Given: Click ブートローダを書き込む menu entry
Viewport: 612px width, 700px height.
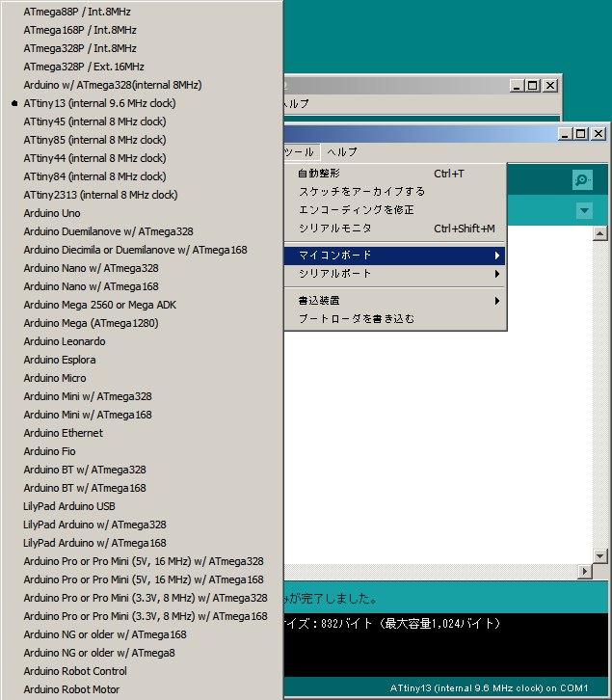Looking at the screenshot, I should point(394,319).
